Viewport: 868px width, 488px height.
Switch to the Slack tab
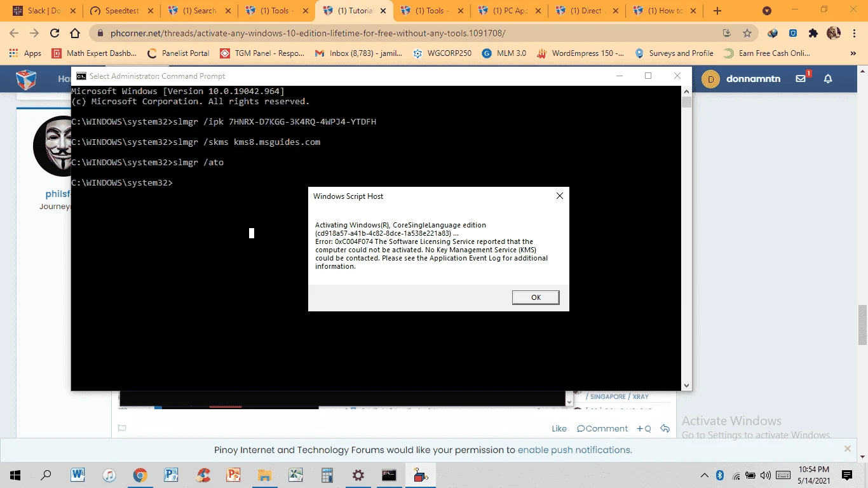(x=44, y=11)
